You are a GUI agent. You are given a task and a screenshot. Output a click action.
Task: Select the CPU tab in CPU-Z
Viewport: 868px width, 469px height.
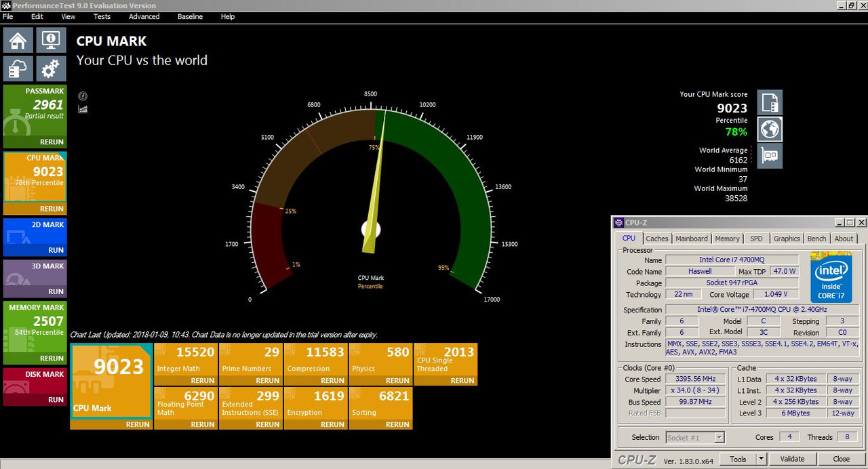pos(629,238)
